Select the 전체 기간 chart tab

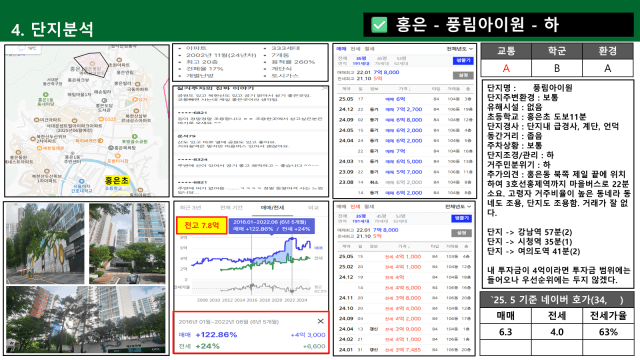click(x=231, y=208)
